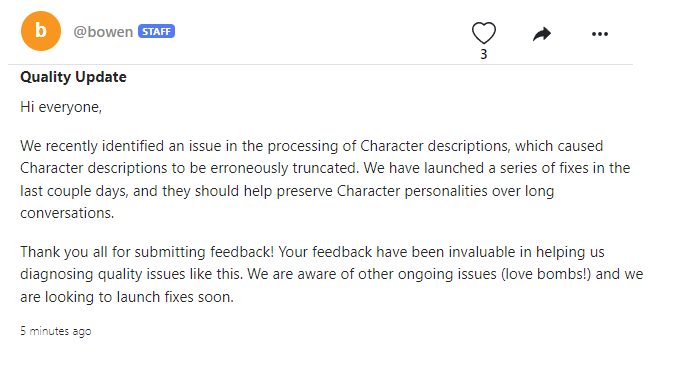Share the post using the arrow icon
Viewport: 676px width, 365px height.
542,34
